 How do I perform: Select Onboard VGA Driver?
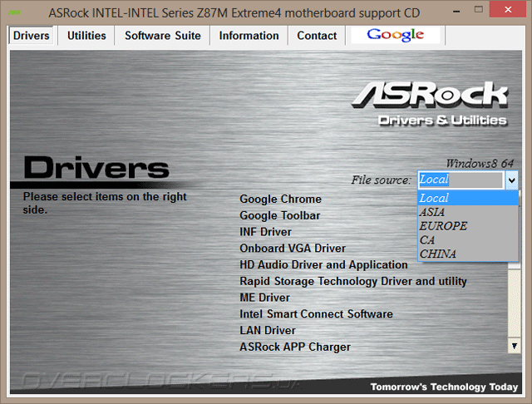[x=293, y=249]
